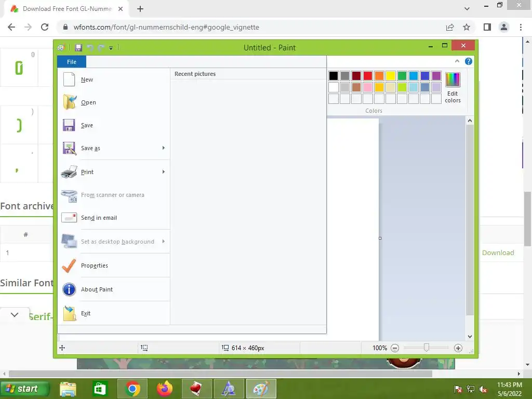Choose Open from the File menu
The width and height of the screenshot is (532, 399).
click(x=114, y=102)
